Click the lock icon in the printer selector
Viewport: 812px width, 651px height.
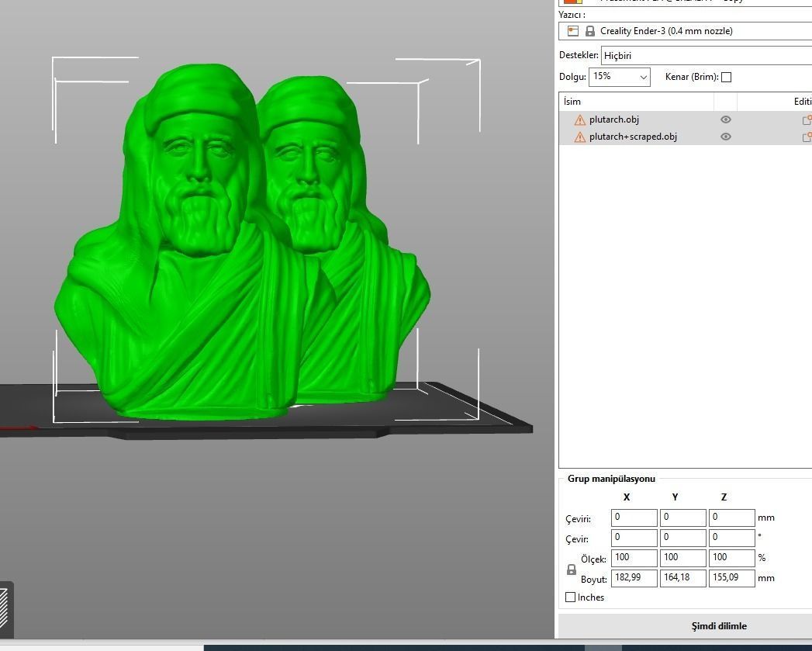(x=590, y=31)
